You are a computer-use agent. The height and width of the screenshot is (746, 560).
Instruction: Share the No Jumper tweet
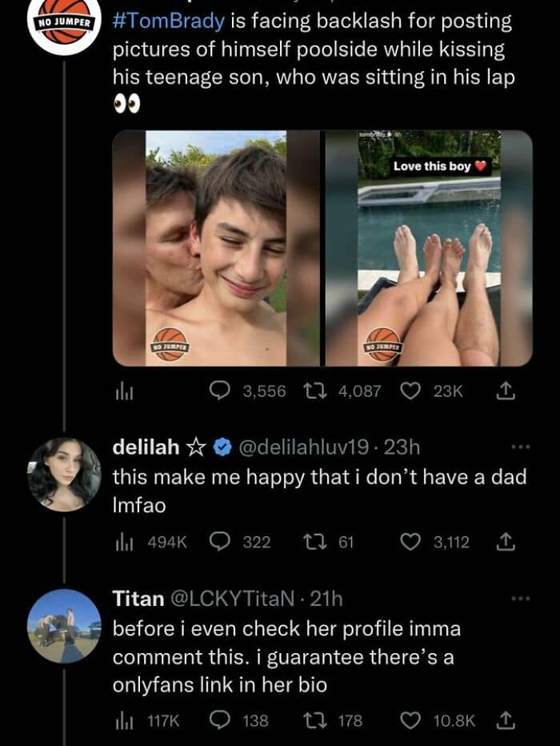point(504,391)
